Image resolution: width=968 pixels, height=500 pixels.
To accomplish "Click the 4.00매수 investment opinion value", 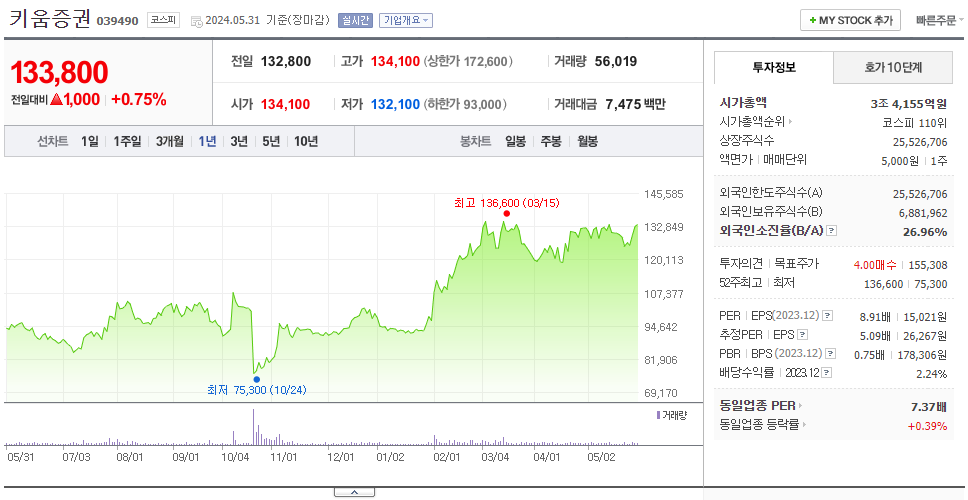I will tap(875, 265).
